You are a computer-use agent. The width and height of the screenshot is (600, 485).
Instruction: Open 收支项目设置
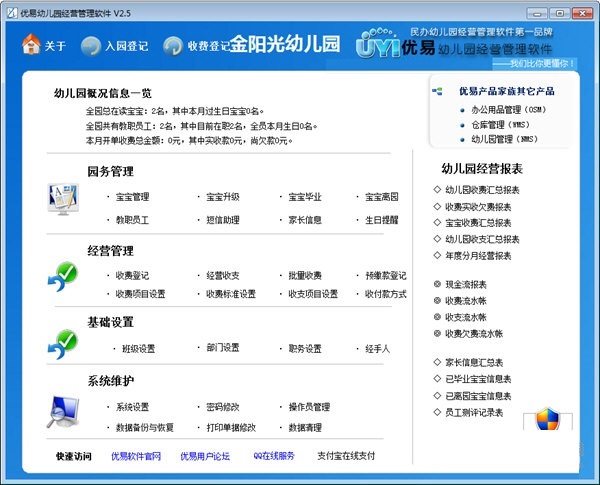[313, 294]
